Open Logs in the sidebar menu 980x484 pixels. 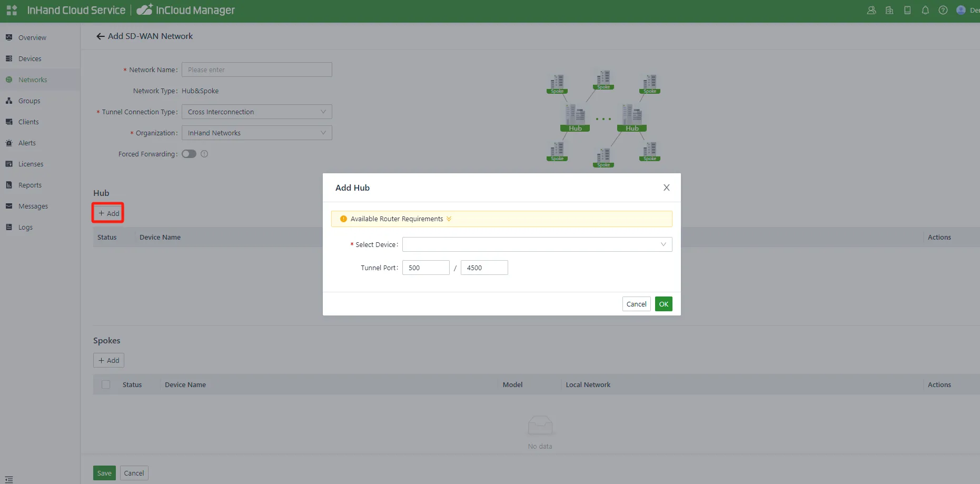click(x=25, y=227)
